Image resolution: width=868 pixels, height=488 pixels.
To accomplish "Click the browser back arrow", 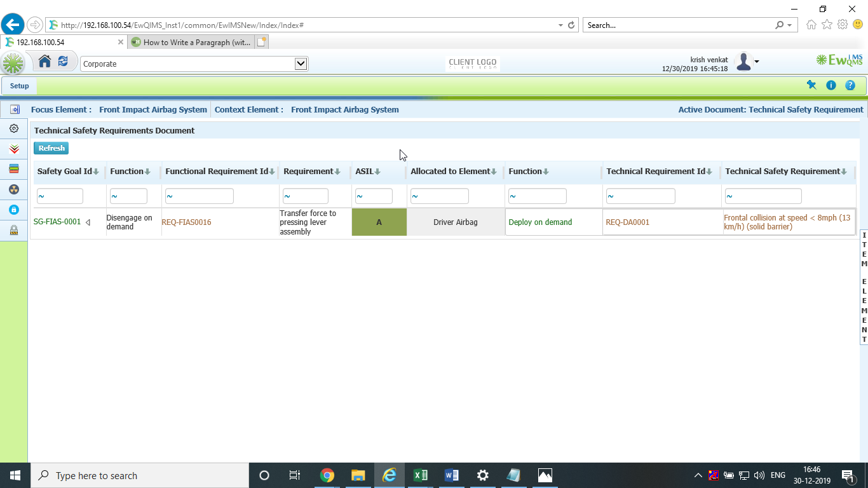I will click(12, 25).
